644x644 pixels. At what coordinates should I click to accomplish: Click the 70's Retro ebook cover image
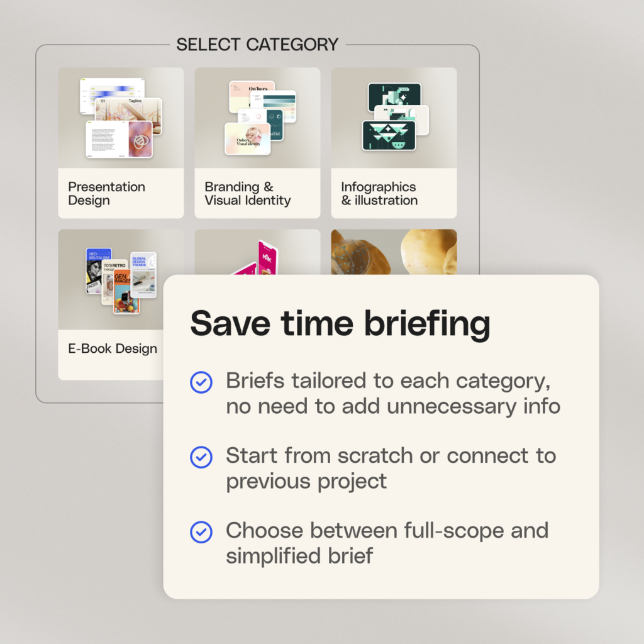(x=113, y=282)
